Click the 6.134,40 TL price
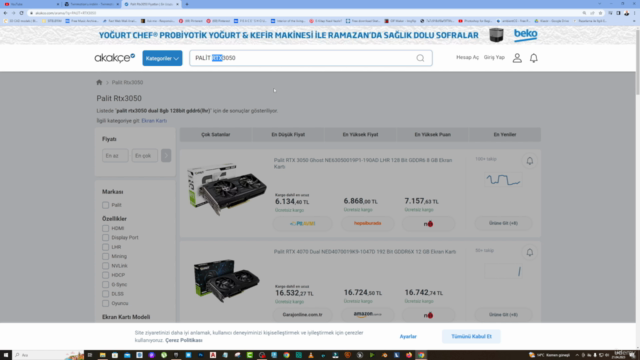The height and width of the screenshot is (360, 640). pyautogui.click(x=292, y=202)
